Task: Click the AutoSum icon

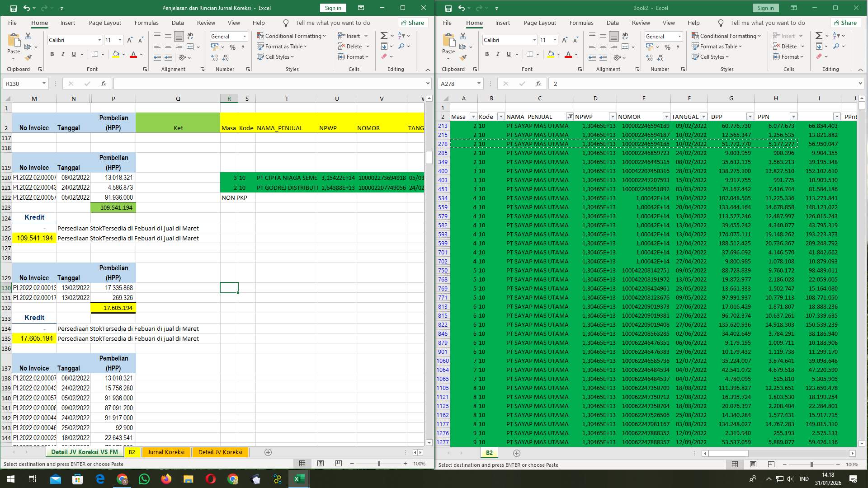Action: [383, 35]
